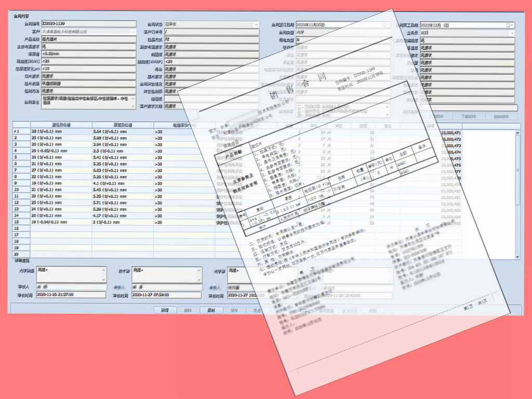
Task: Click the 翘曲度(WARP) field
Action: [x=212, y=62]
